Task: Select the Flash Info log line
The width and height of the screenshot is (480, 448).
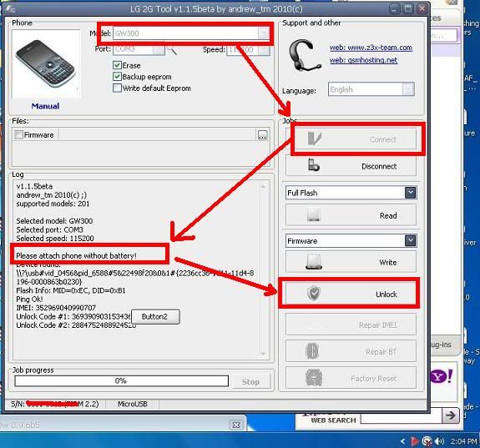Action: point(71,290)
